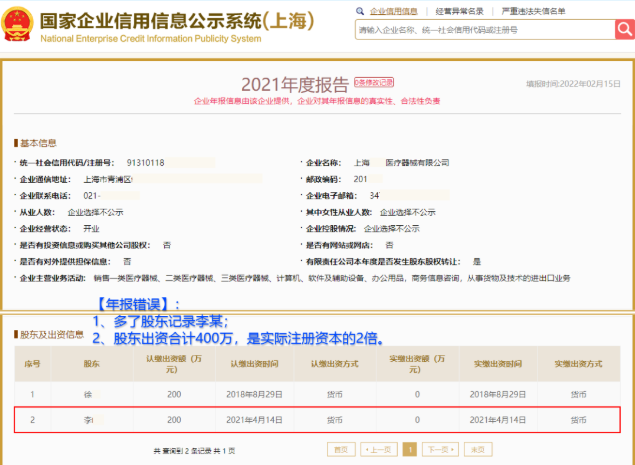Viewport: 635px width, 465px height.
Task: Click the 填报时间 2022年02月15日 text
Action: pyautogui.click(x=573, y=84)
